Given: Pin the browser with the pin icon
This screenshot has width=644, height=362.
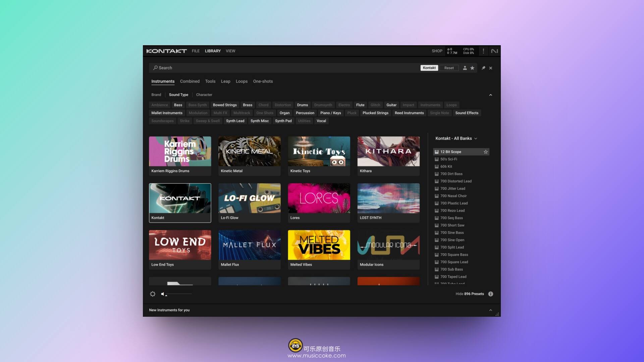Looking at the screenshot, I should 483,68.
